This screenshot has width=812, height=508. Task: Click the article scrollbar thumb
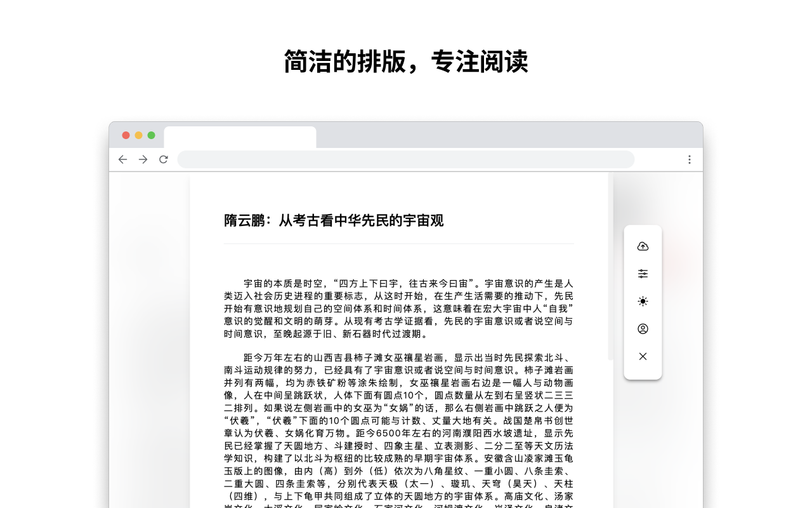click(x=610, y=266)
